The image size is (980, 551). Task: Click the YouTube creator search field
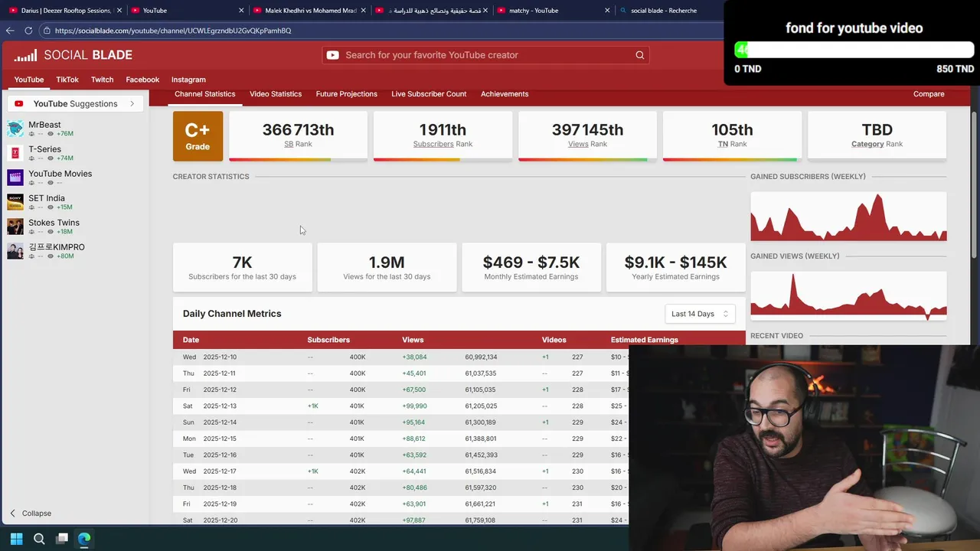click(486, 55)
